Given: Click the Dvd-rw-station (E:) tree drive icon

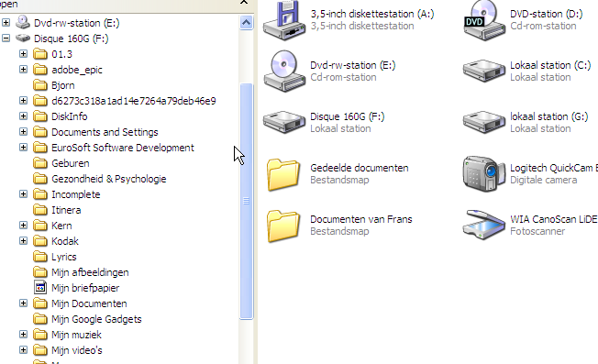Looking at the screenshot, I should point(23,23).
